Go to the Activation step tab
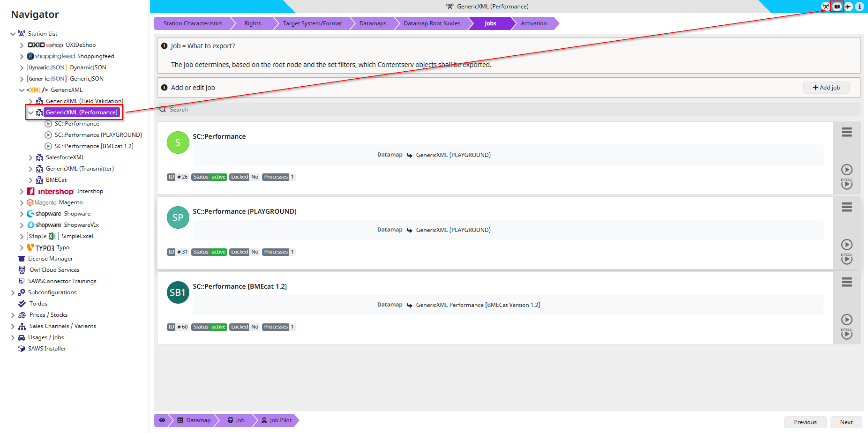The image size is (868, 433). pos(533,23)
